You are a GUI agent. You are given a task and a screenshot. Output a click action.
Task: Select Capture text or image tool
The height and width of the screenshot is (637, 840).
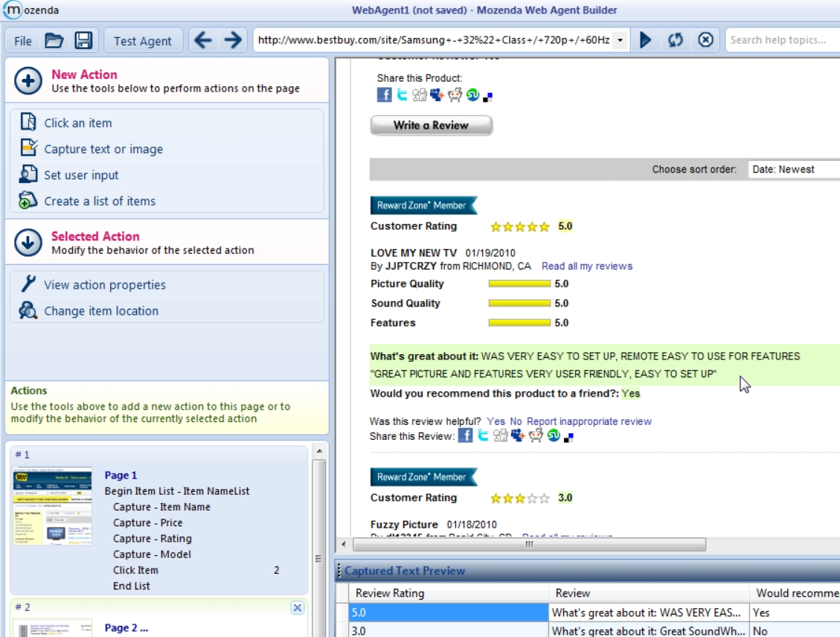coord(103,149)
